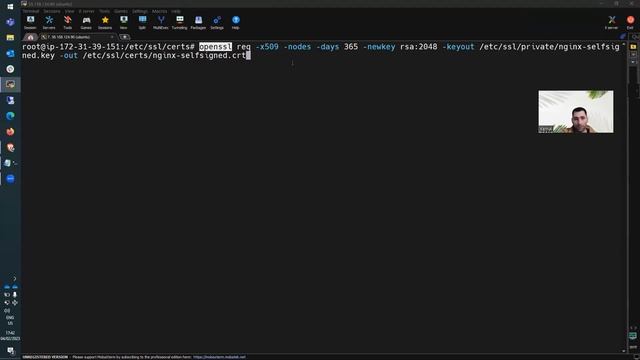This screenshot has width=640, height=360.
Task: Activate Split terminal mode icon
Action: point(142,22)
